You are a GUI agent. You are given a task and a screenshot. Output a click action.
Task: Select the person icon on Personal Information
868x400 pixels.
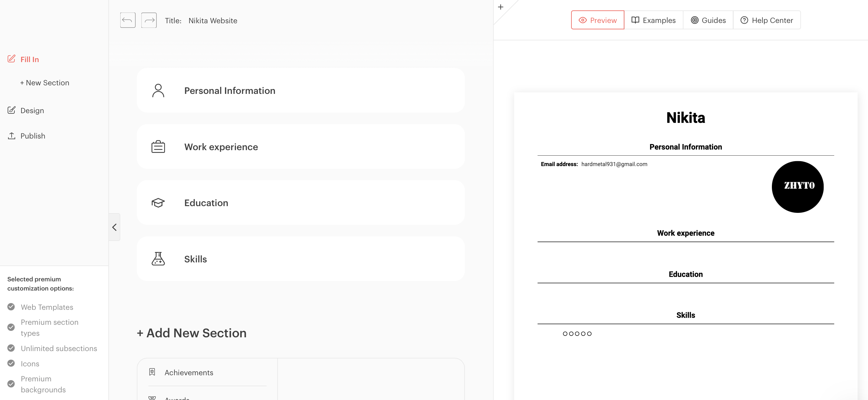click(x=158, y=90)
